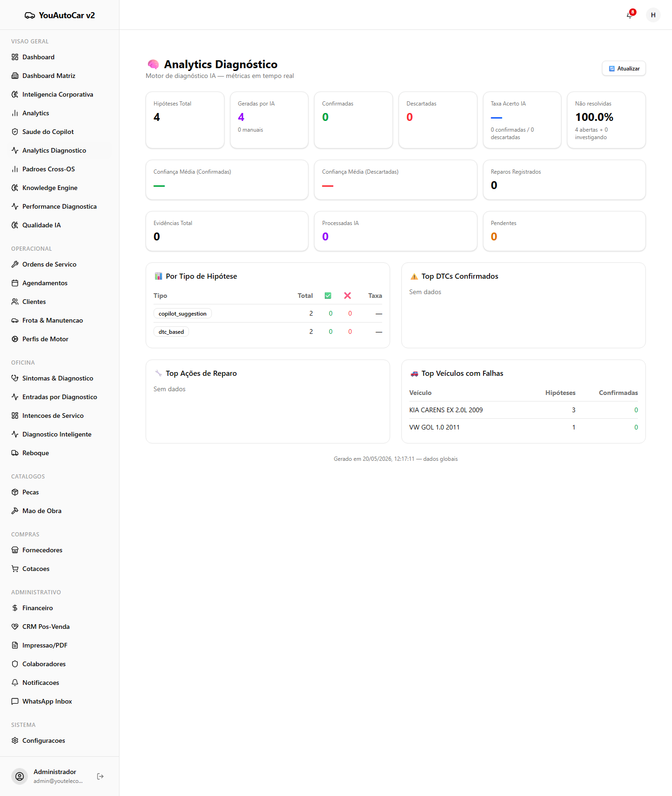Image resolution: width=672 pixels, height=796 pixels.
Task: Click the Confirmadas column header in vehicles table
Action: pos(618,393)
